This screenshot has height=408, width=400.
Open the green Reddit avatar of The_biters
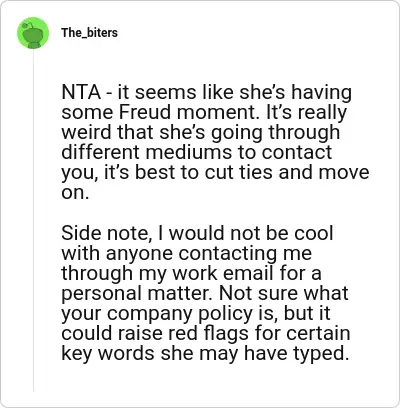(x=33, y=33)
